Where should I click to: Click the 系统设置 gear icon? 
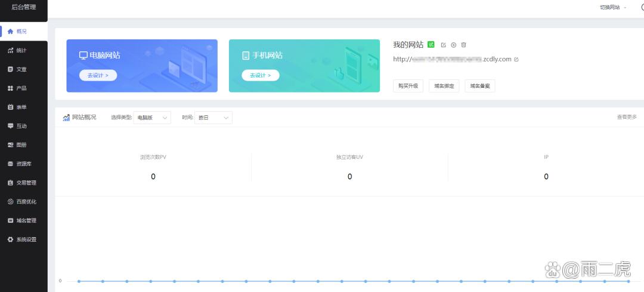tap(10, 239)
